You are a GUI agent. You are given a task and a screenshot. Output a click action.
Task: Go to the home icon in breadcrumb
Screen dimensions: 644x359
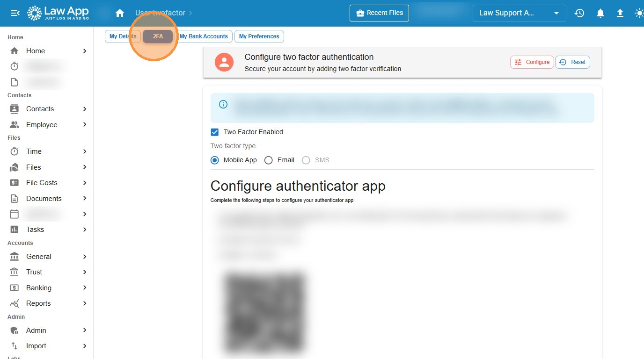tap(120, 13)
